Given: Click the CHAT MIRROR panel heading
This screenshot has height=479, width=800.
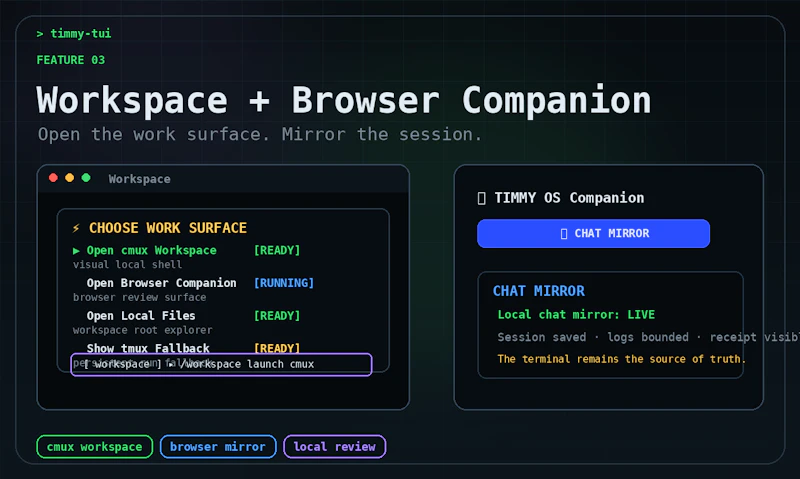Looking at the screenshot, I should tap(539, 291).
